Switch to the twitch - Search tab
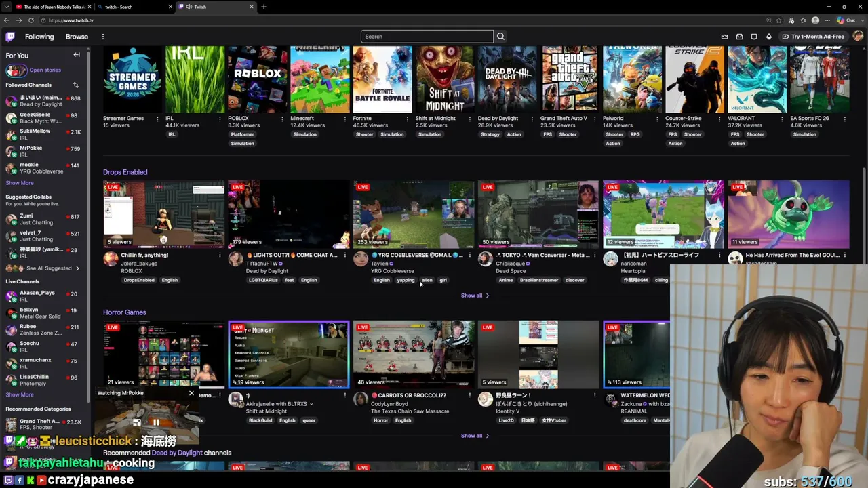The width and height of the screenshot is (868, 488). 134,7
